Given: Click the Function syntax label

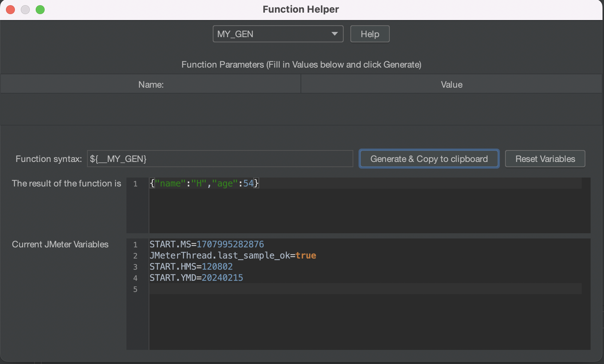Looking at the screenshot, I should [x=49, y=159].
